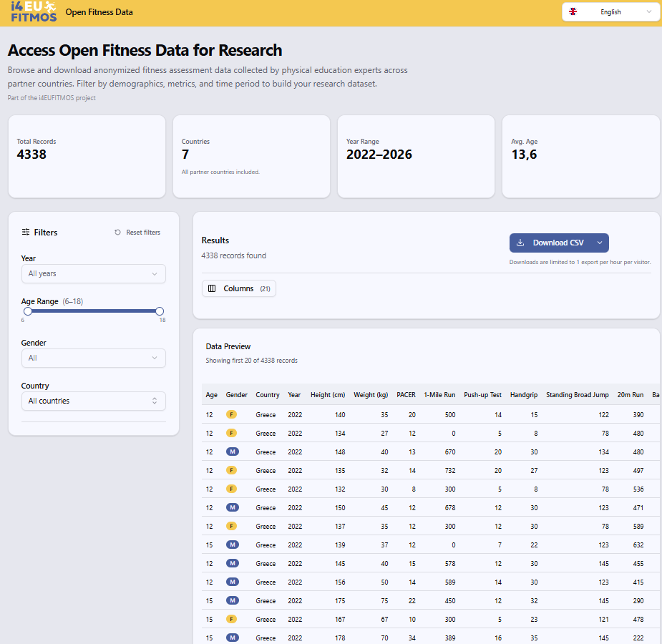Screen dimensions: 662x644
Task: Click the columns grid icon
Action: [212, 288]
